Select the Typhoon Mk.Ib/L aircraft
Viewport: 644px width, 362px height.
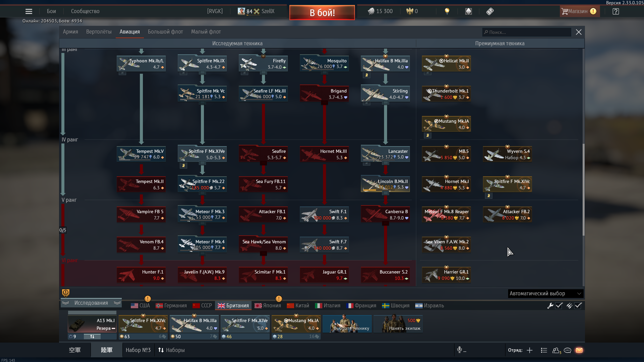click(141, 64)
